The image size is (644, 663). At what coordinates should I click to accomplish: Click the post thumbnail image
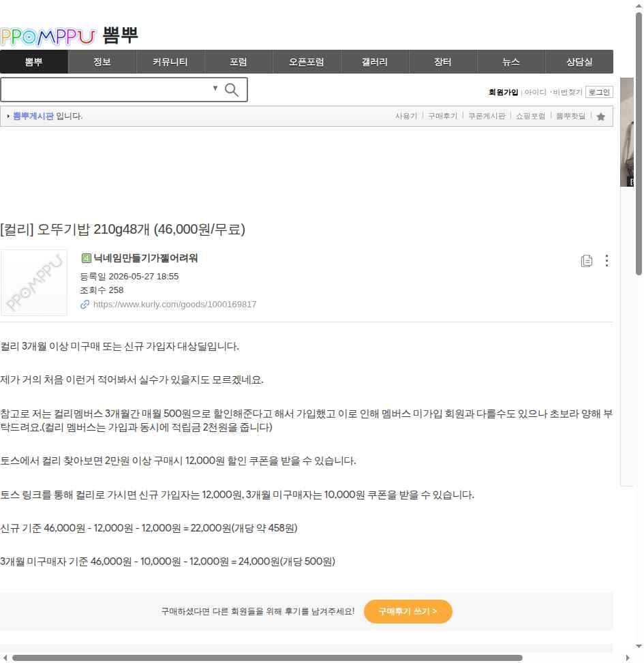tap(34, 283)
